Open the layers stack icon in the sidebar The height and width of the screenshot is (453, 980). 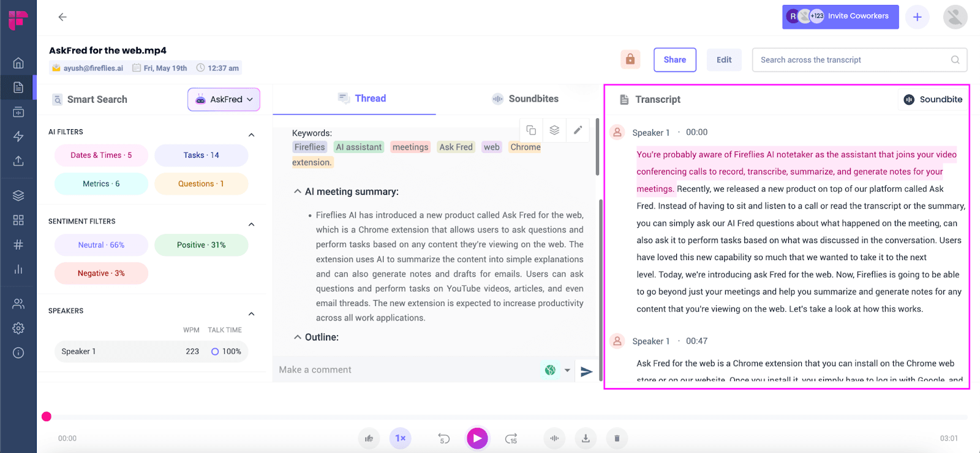pos(18,195)
